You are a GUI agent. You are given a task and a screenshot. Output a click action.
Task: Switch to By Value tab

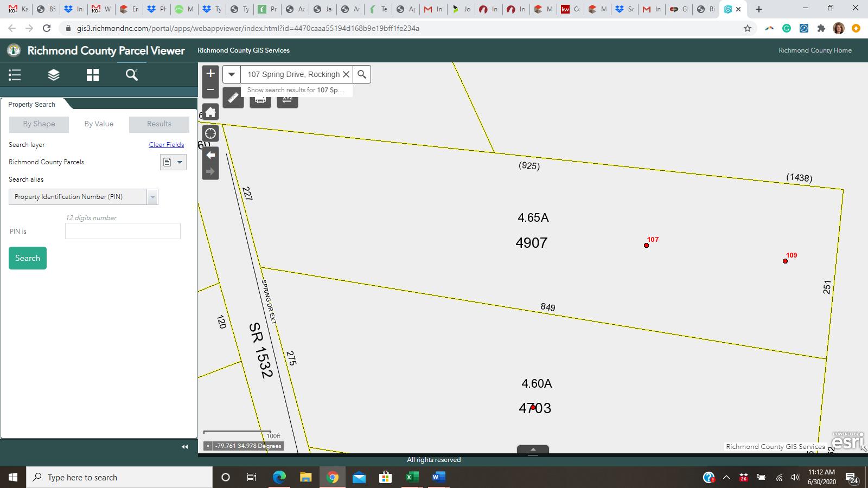point(99,124)
